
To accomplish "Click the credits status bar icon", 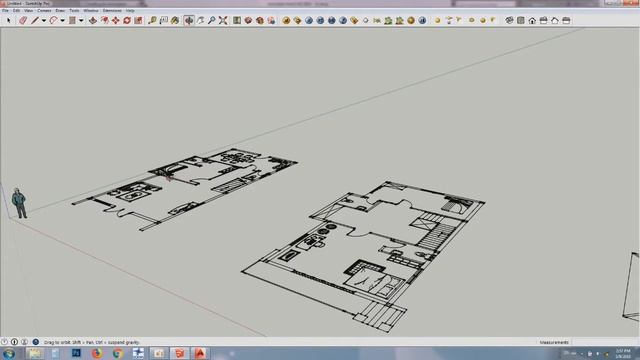I will click(14, 342).
